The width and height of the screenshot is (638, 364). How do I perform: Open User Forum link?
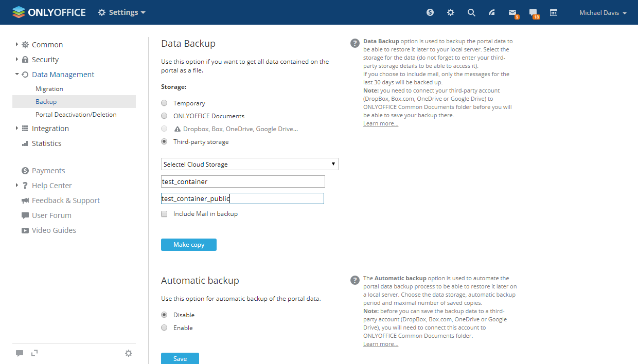[x=51, y=215]
